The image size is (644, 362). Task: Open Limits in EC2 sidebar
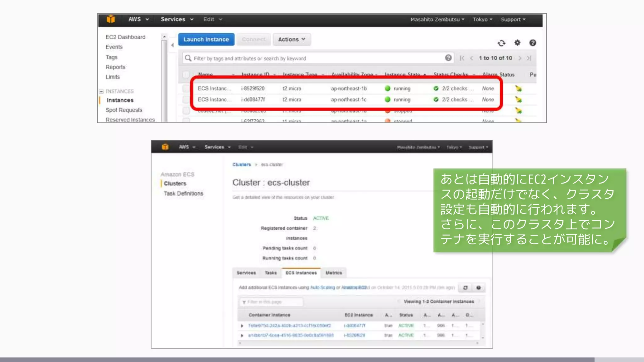point(113,77)
